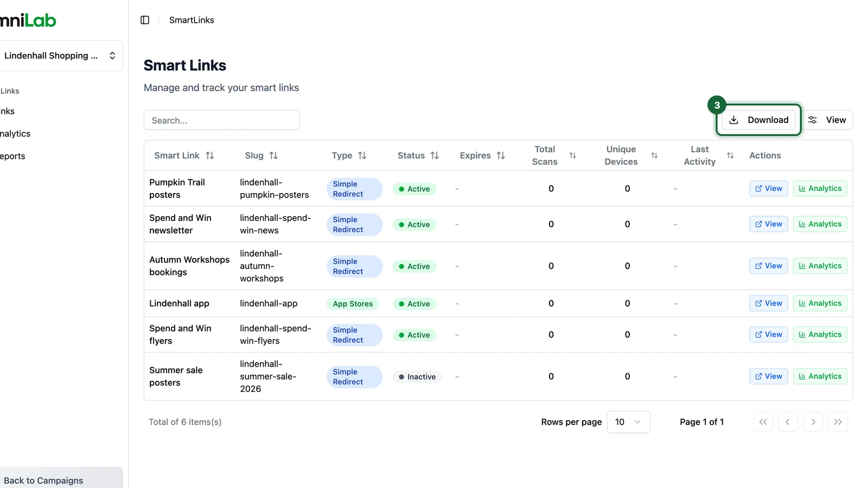Open Analytics for Summer sale posters
This screenshot has width=868, height=488.
(x=820, y=376)
